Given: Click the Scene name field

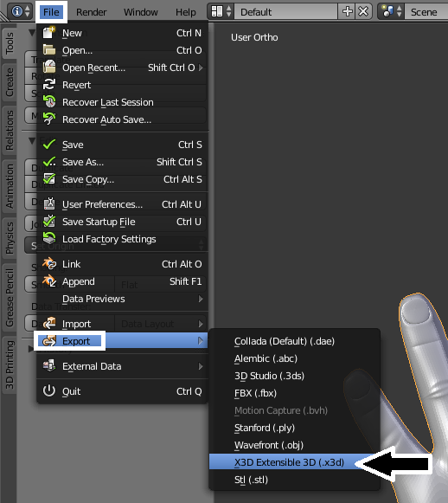Looking at the screenshot, I should 426,12.
